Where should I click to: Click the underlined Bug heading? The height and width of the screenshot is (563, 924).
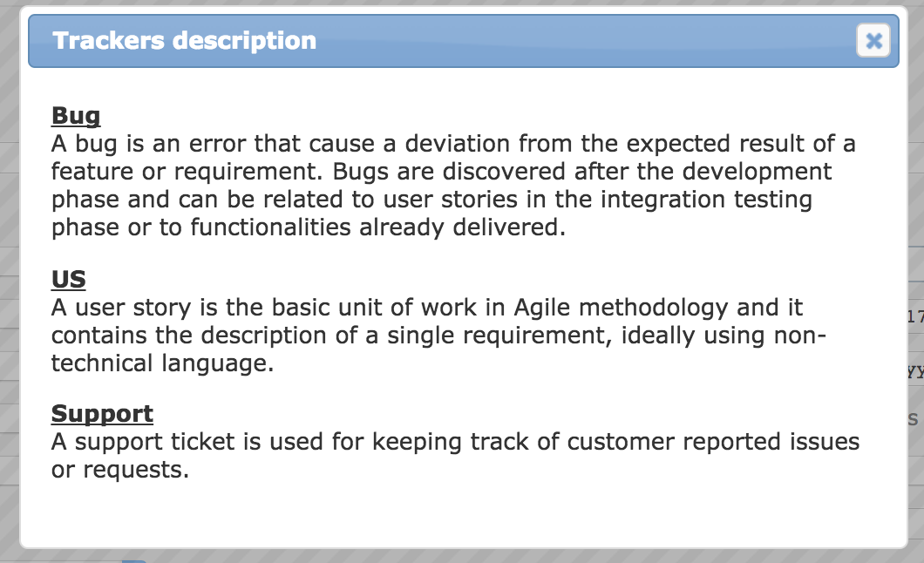pos(76,115)
